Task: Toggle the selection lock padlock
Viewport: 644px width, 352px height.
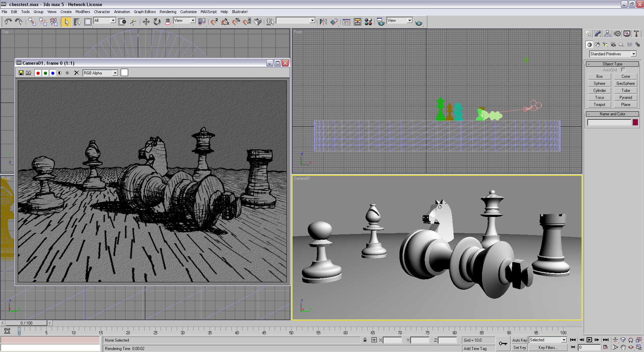Action: (365, 340)
